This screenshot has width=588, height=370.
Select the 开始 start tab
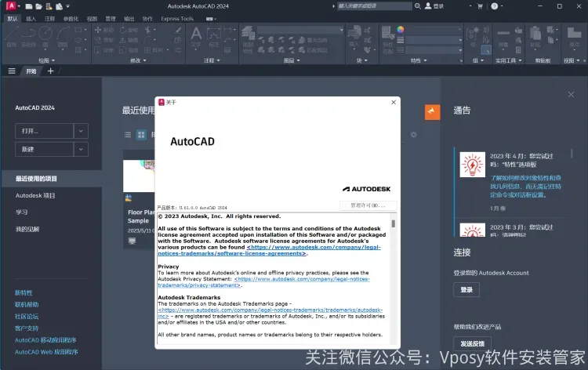(31, 71)
